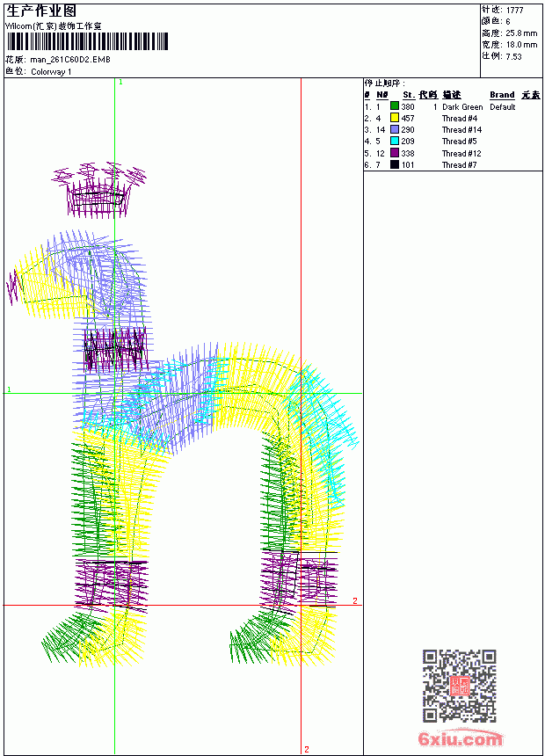
Task: Click the barcode under Wilcom header
Action: click(x=87, y=41)
